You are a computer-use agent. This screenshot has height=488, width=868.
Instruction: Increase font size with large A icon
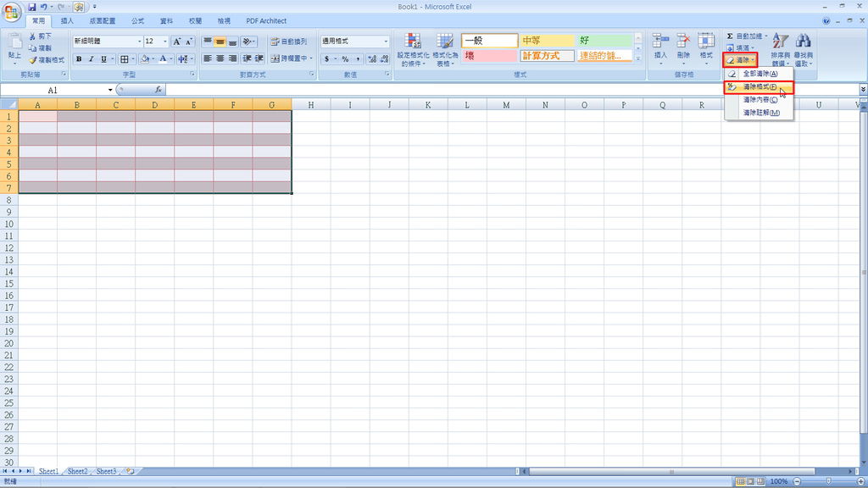point(176,42)
